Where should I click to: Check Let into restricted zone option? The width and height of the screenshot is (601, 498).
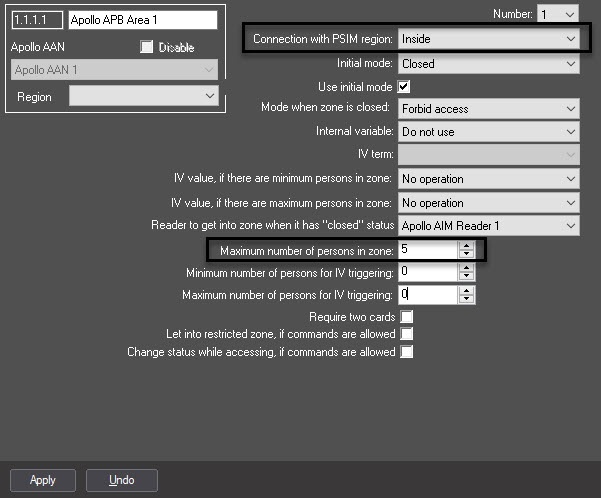pos(407,334)
